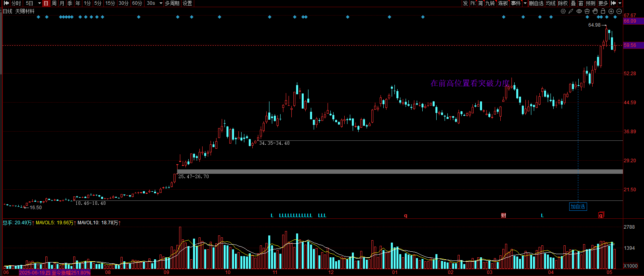Image resolution: width=644 pixels, height=276 pixels.
Task: Select the 周 weekly period tab
Action: tap(54, 3)
